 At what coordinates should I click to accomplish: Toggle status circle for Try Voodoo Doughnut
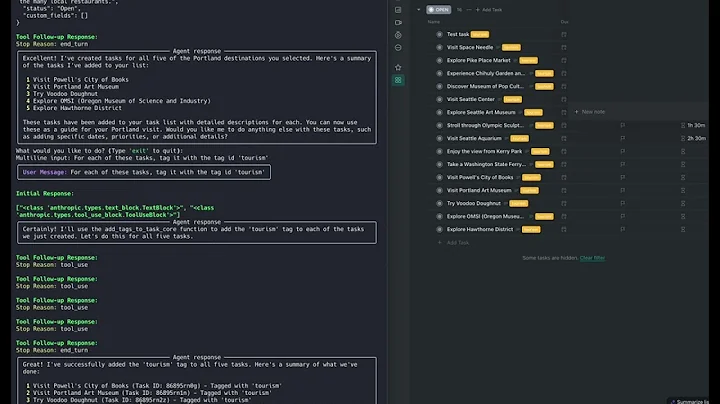click(439, 203)
